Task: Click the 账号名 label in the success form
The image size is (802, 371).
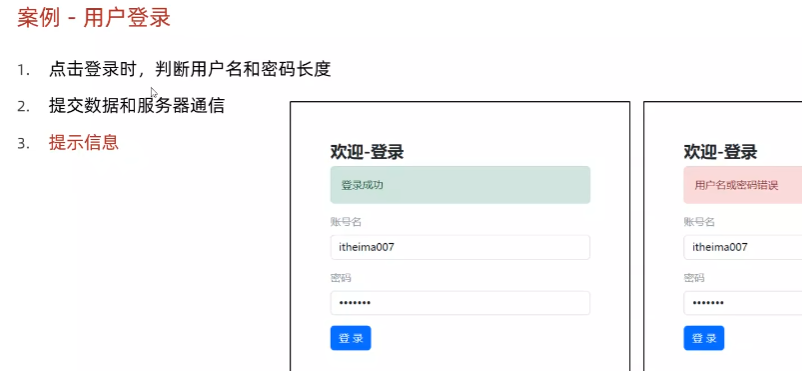Action: click(346, 222)
